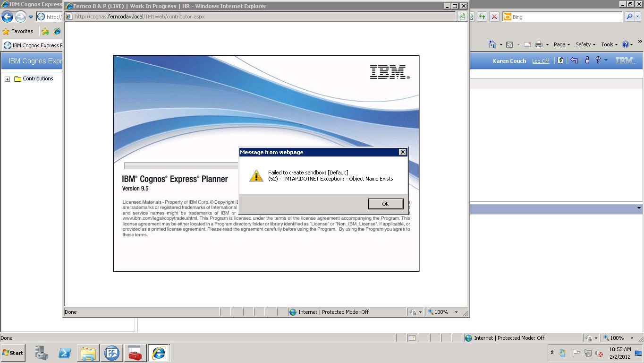Click the Print icon
Screen dimensions: 644x363
(538, 44)
